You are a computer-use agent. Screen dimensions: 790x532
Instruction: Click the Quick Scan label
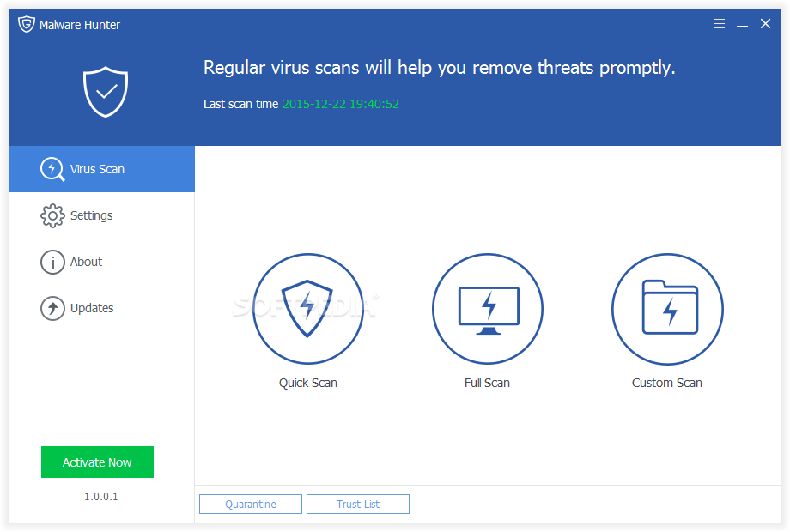[307, 383]
